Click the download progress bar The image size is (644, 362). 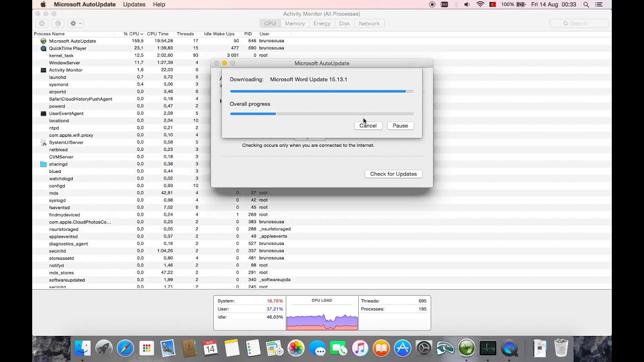click(x=322, y=92)
